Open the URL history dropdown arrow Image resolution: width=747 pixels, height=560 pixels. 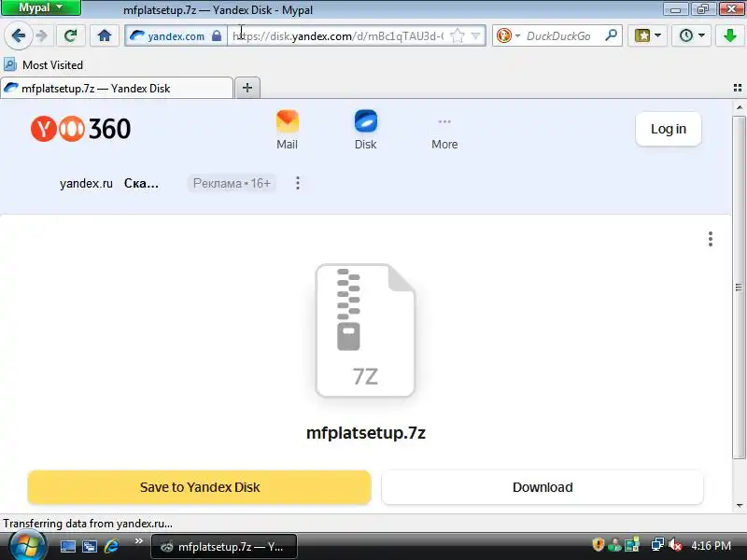tap(475, 35)
